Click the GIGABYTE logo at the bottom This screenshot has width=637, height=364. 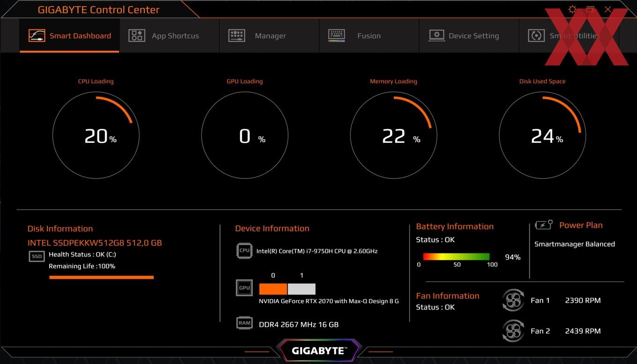[319, 350]
